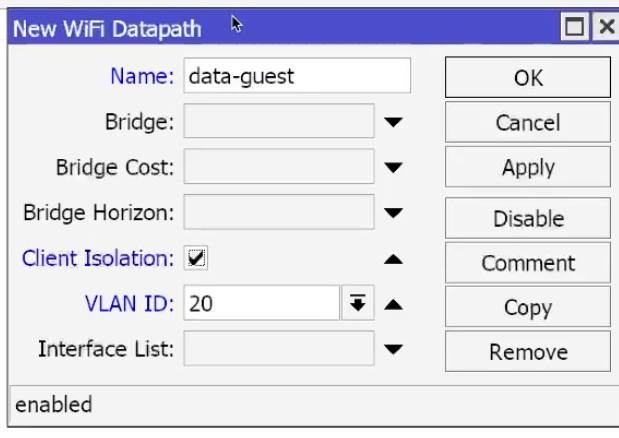Screen dimensions: 619x438
Task: Click the VLAN ID field showing 20
Action: click(x=261, y=303)
